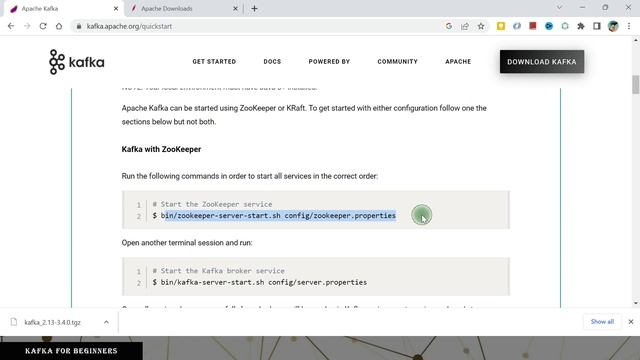
Task: Go to the browser home page
Action: click(x=59, y=26)
